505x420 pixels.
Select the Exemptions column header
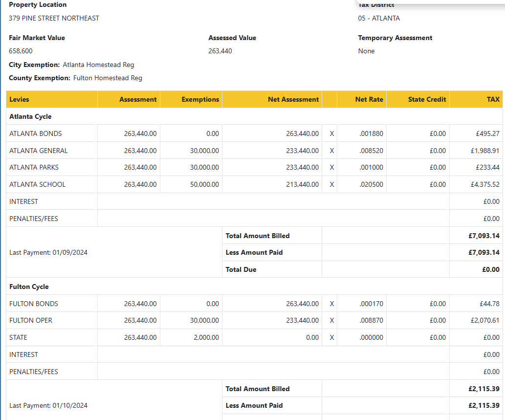200,99
